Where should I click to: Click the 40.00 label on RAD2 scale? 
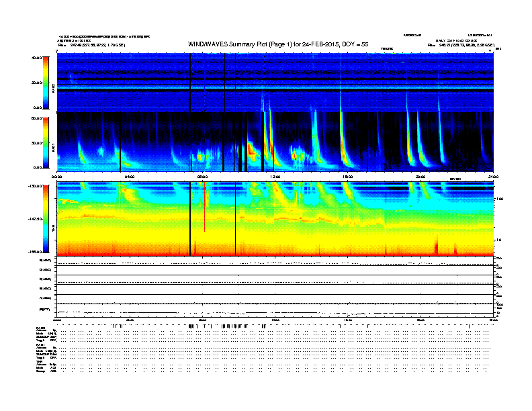36,58
